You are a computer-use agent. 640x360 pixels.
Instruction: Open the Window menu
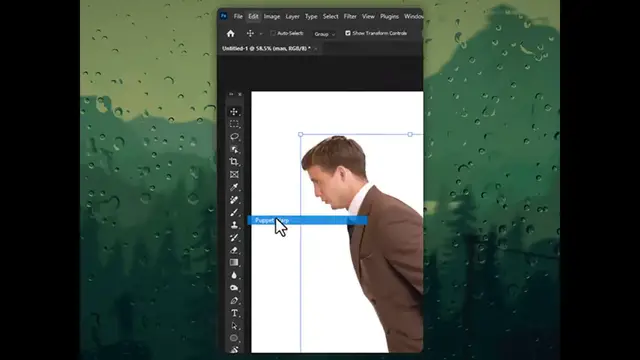(x=413, y=17)
